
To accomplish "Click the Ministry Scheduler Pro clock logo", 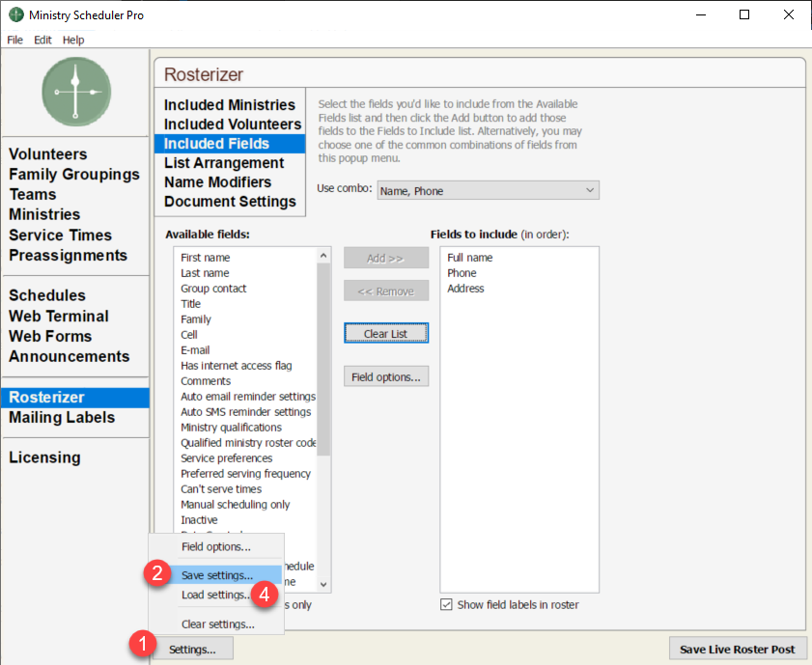I will pyautogui.click(x=76, y=90).
